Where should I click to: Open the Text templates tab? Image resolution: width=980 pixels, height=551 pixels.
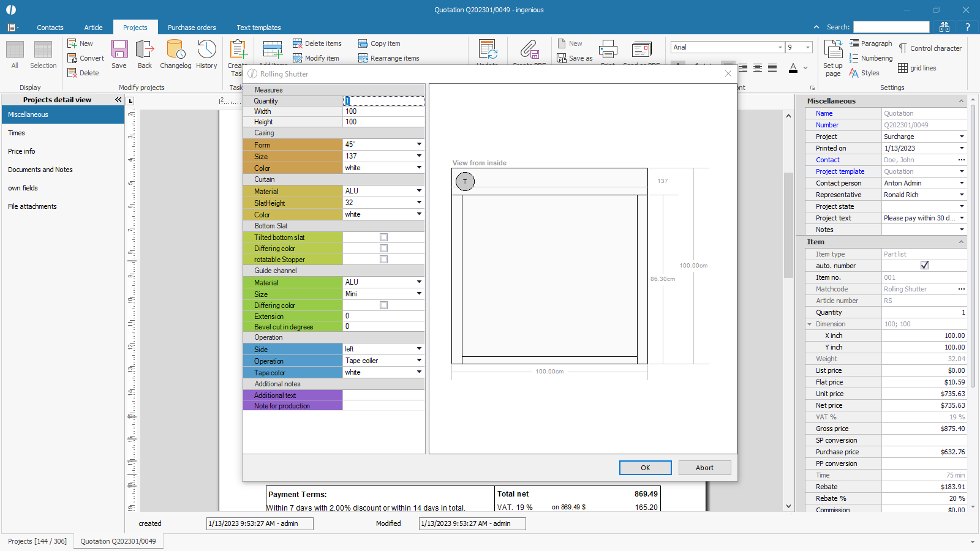pyautogui.click(x=258, y=28)
